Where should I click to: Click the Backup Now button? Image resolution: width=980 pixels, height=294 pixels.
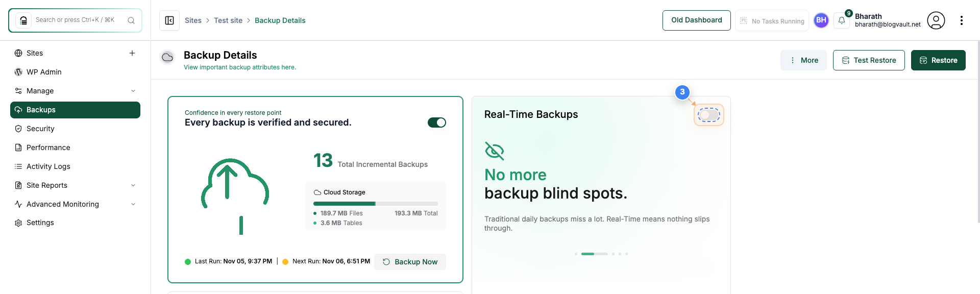(410, 262)
